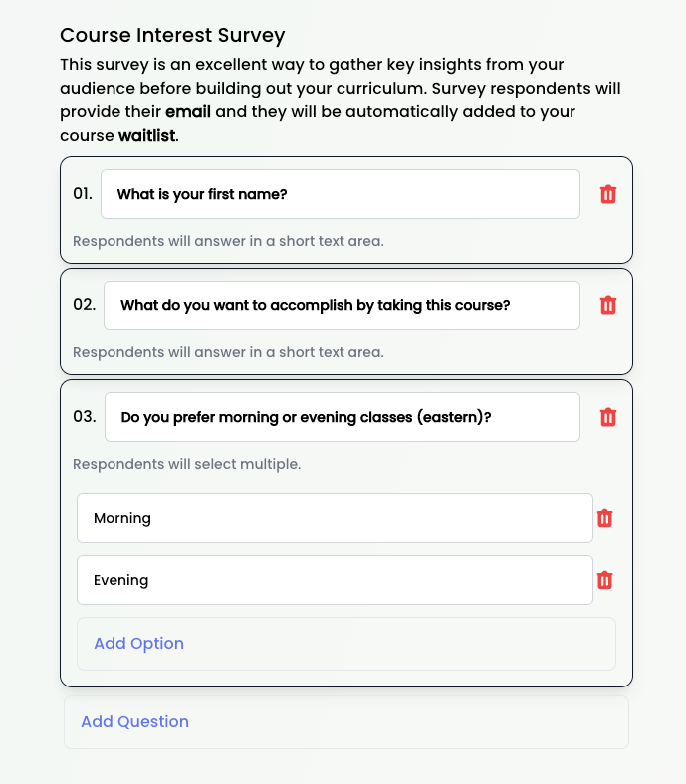Click into the Evening option field
The height and width of the screenshot is (784, 686).
click(x=335, y=580)
